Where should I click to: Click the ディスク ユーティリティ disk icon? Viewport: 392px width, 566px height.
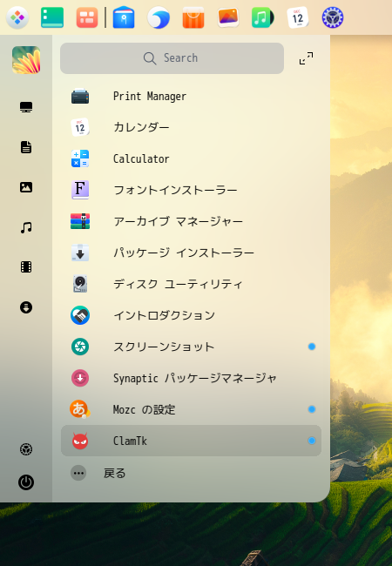tap(80, 284)
